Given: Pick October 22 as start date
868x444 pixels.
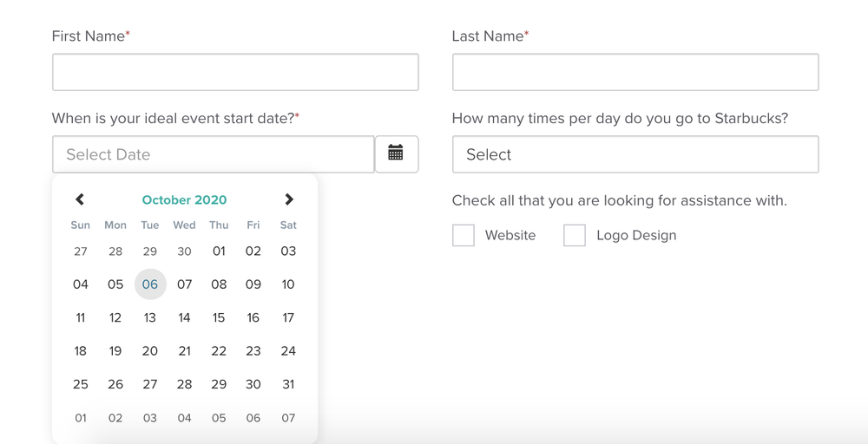Looking at the screenshot, I should [x=219, y=351].
